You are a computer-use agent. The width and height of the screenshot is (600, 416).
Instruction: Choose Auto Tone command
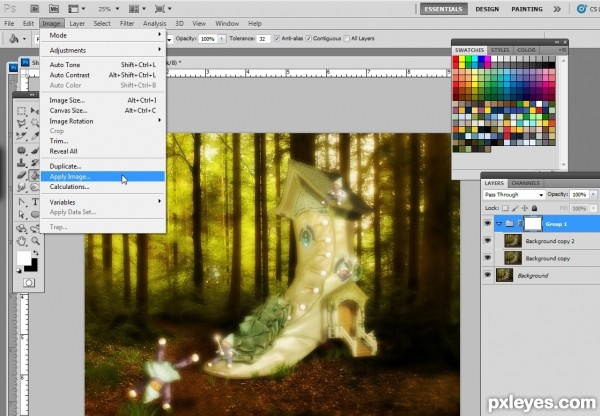pyautogui.click(x=103, y=65)
